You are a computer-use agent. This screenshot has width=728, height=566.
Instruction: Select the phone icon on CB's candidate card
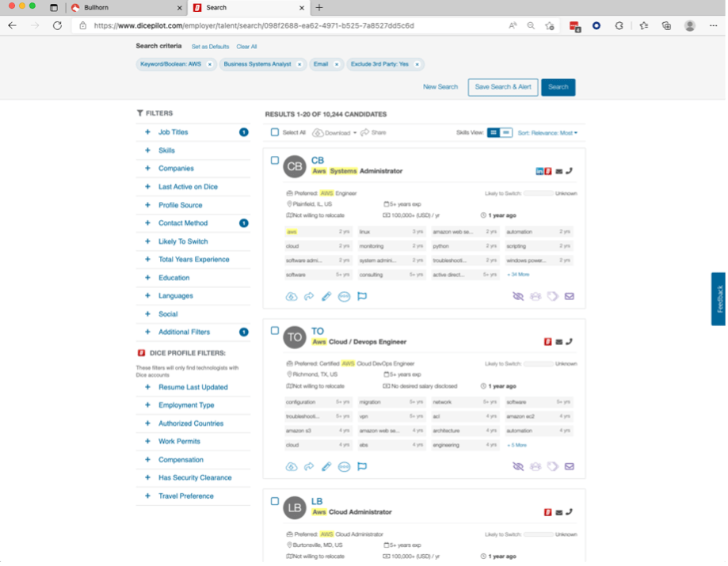[x=570, y=170]
